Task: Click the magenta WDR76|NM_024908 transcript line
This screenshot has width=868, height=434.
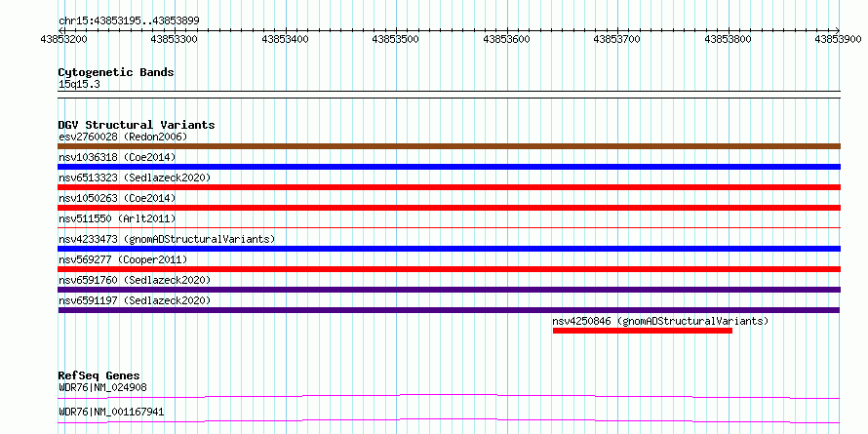Action: [x=449, y=396]
